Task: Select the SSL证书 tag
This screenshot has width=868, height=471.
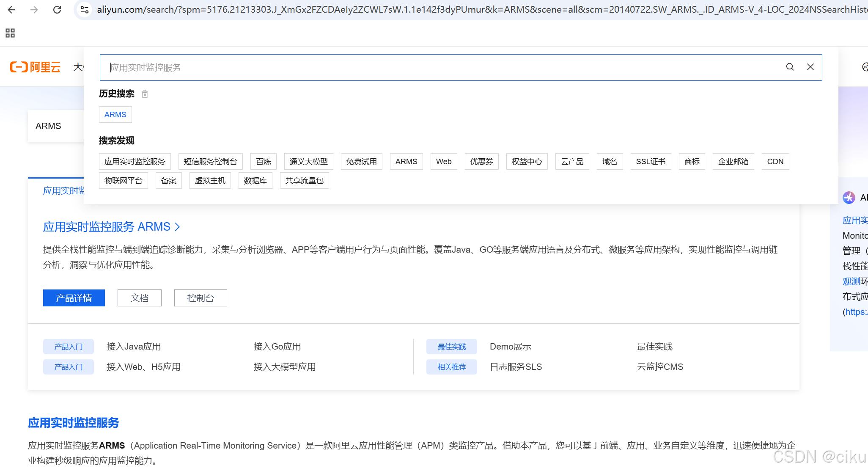Action: [651, 161]
